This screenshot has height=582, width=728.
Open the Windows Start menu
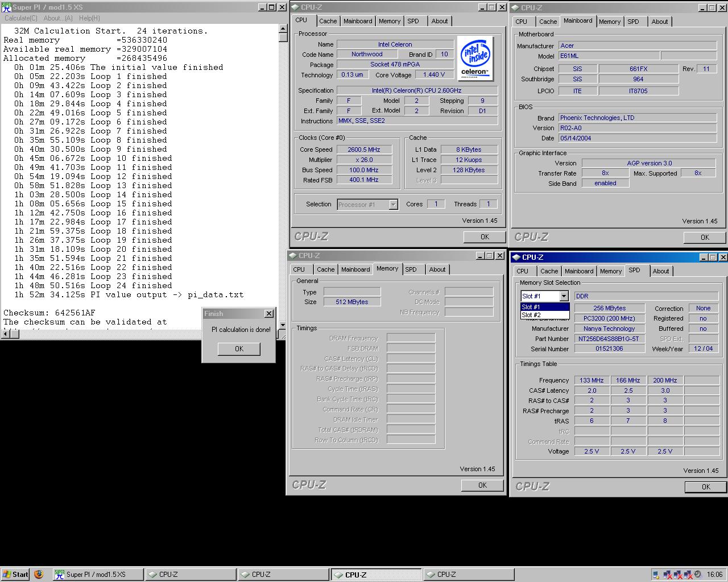pos(15,574)
